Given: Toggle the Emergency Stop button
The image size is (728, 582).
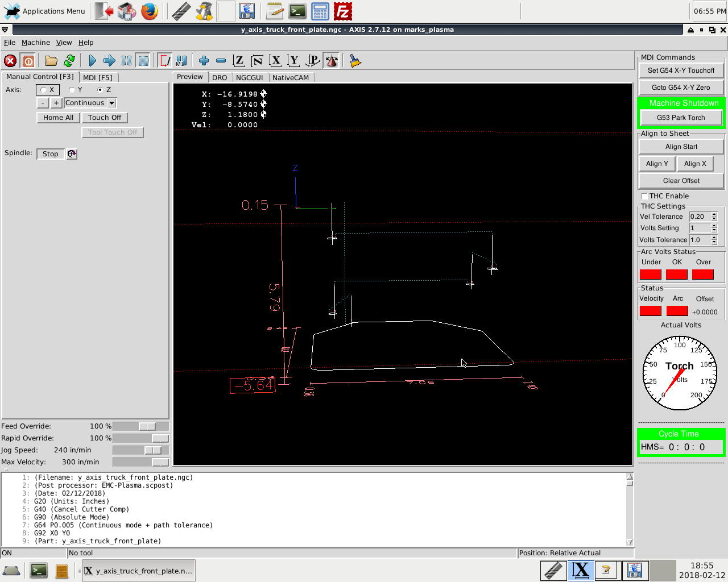Looking at the screenshot, I should (10, 61).
